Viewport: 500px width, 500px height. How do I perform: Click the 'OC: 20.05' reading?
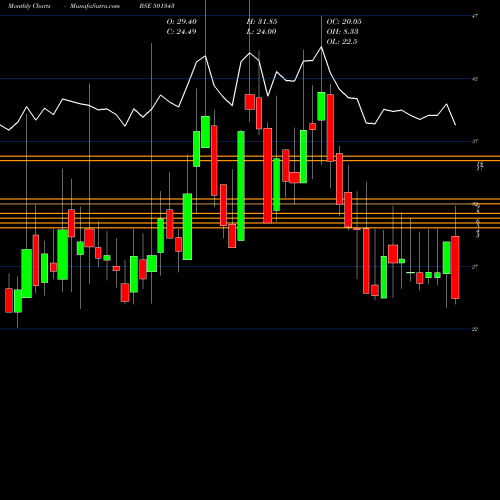pos(344,22)
